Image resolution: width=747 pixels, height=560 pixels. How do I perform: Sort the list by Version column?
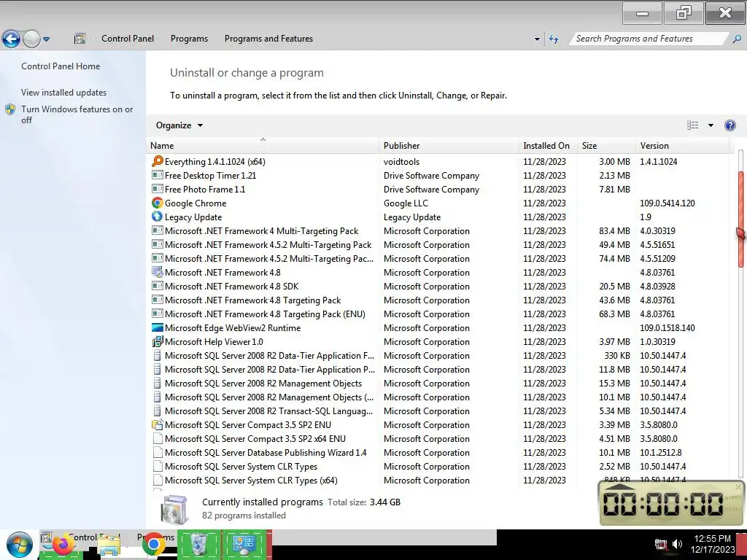tap(682, 146)
